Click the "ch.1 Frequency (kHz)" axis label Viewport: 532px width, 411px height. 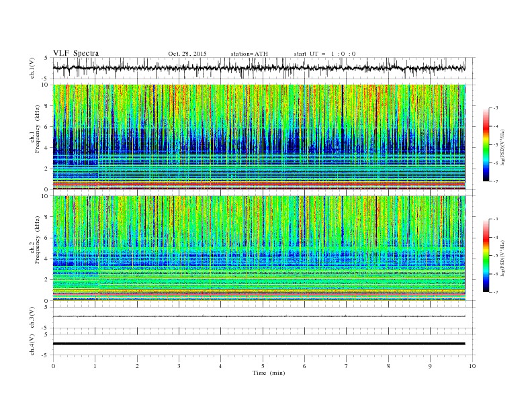(x=35, y=129)
